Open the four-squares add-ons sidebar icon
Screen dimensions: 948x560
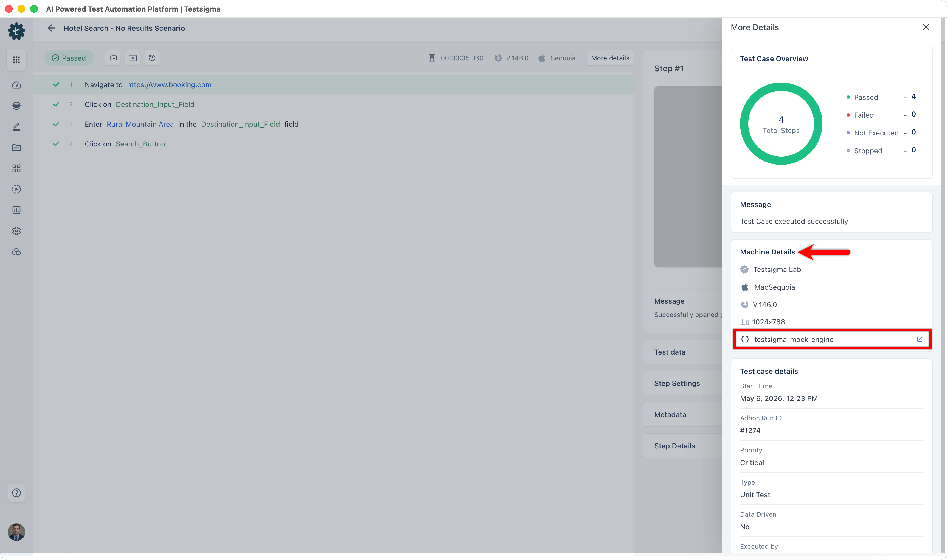pos(16,168)
